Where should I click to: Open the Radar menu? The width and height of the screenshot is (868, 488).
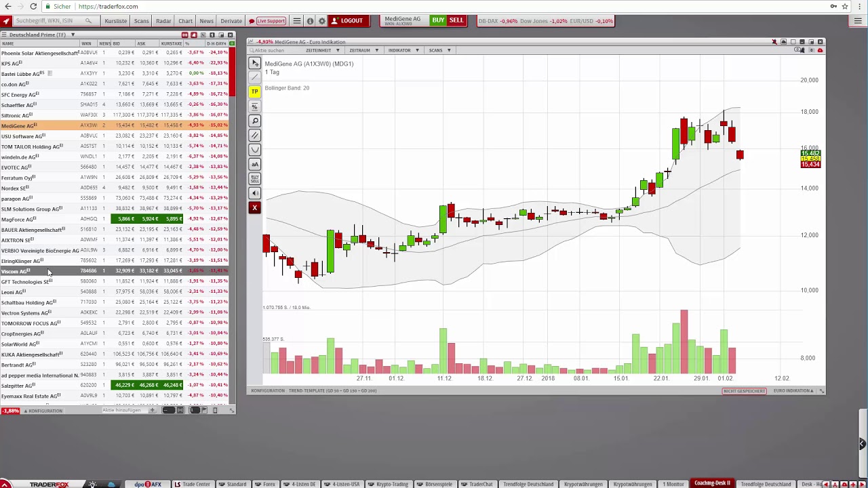pyautogui.click(x=163, y=21)
